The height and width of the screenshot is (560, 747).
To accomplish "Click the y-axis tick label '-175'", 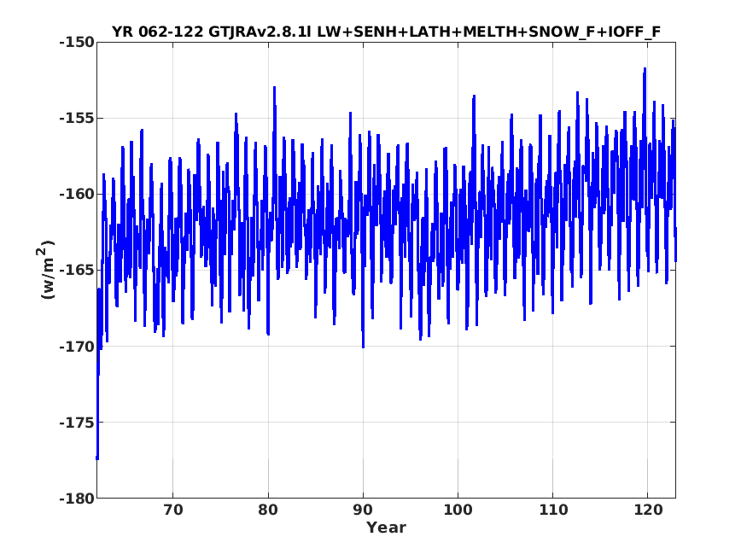I will [77, 423].
